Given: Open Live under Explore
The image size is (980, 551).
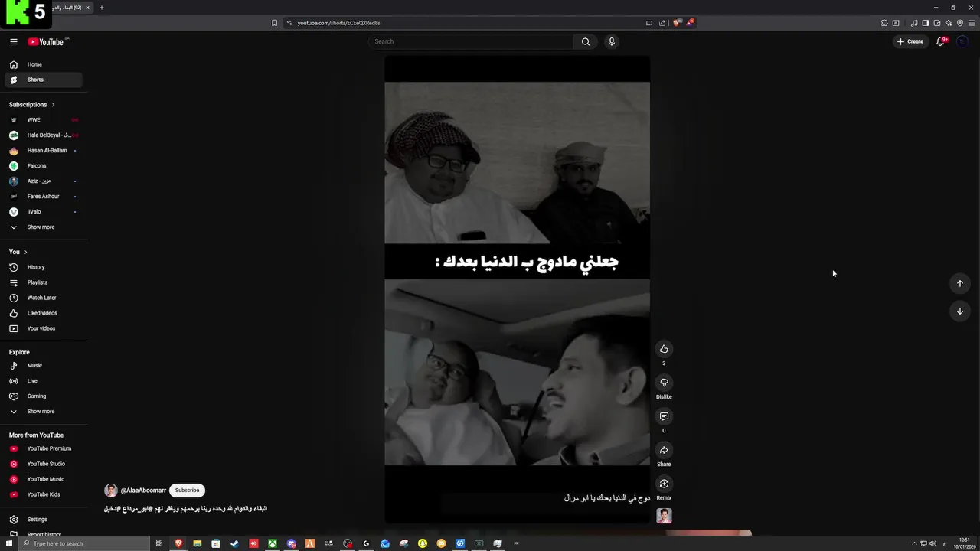Looking at the screenshot, I should pos(44,381).
